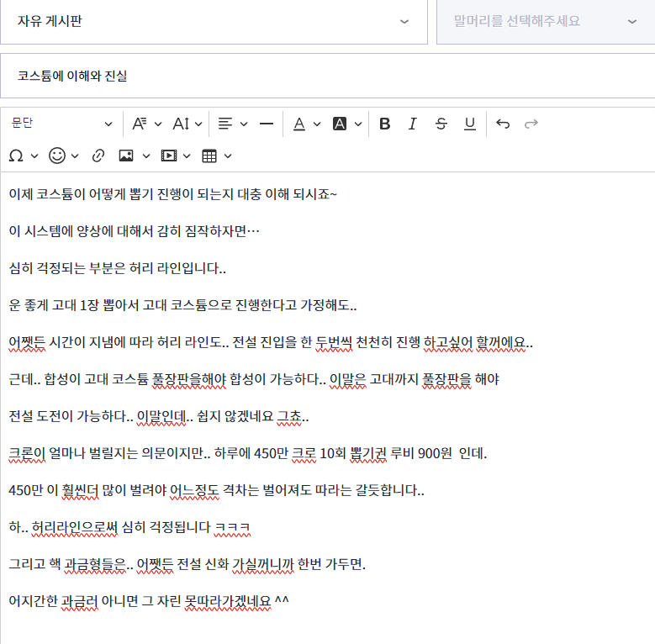The height and width of the screenshot is (644, 655).
Task: Expand the 문단 paragraph style dropdown
Action: (62, 124)
